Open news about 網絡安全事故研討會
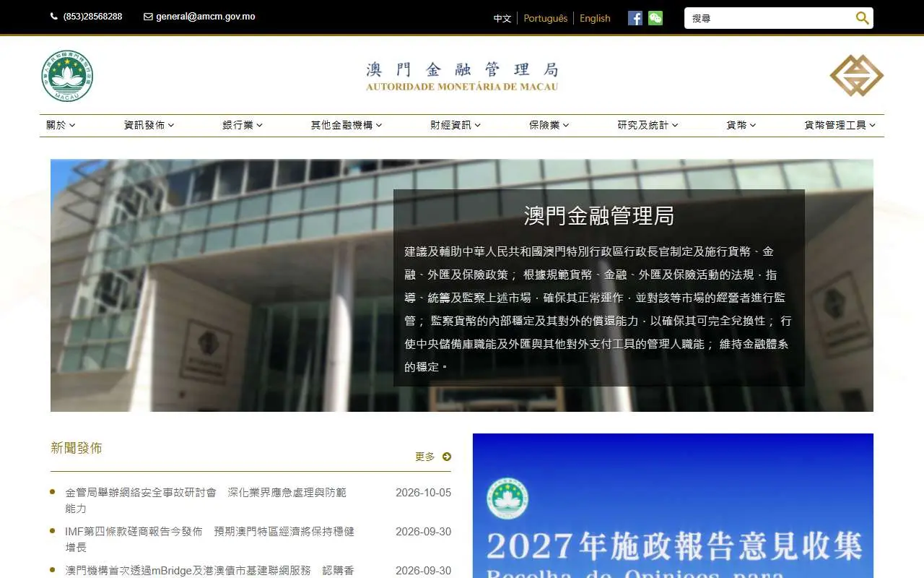924x578 pixels. [x=206, y=500]
